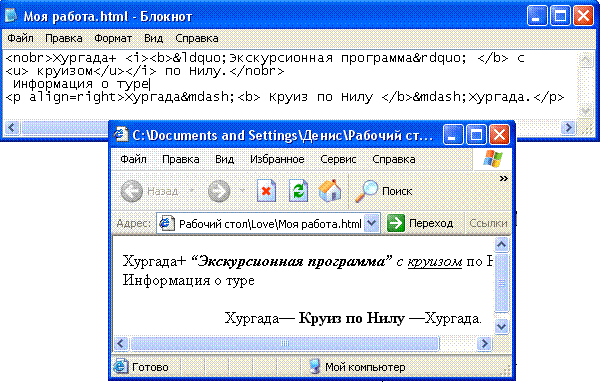601x382 pixels.
Task: Open Вид menu in browser window
Action: pos(225,159)
